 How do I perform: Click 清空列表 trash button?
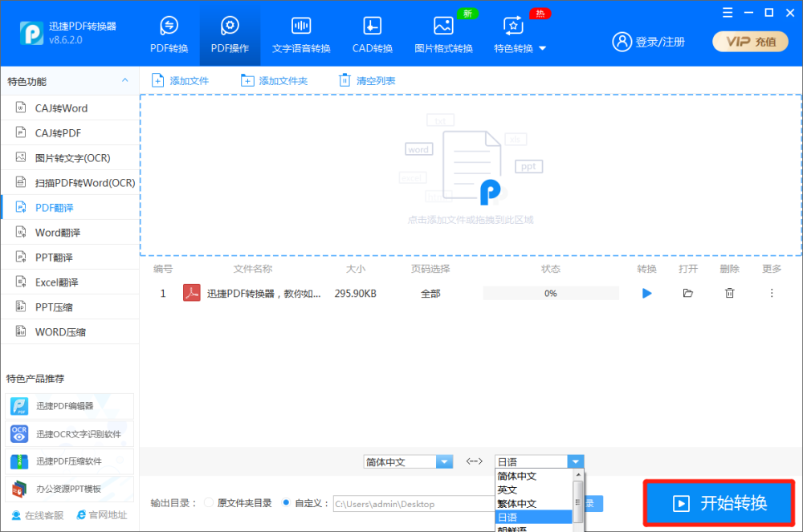click(x=367, y=81)
